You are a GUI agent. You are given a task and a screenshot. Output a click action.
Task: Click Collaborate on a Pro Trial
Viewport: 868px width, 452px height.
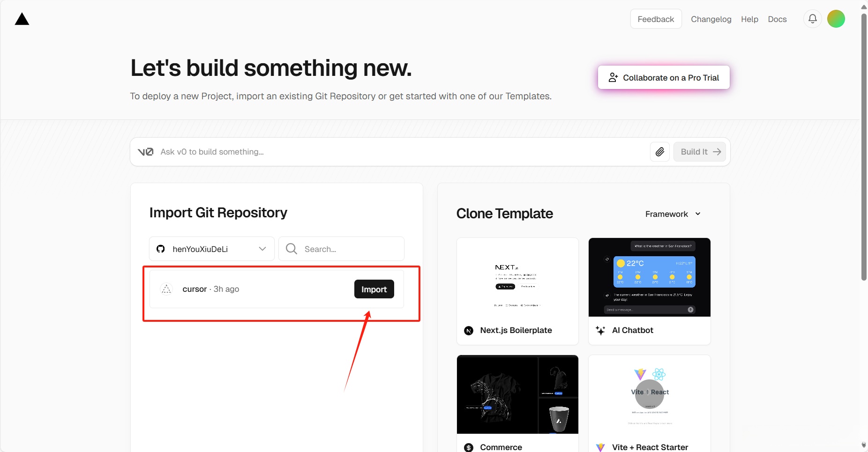(664, 78)
